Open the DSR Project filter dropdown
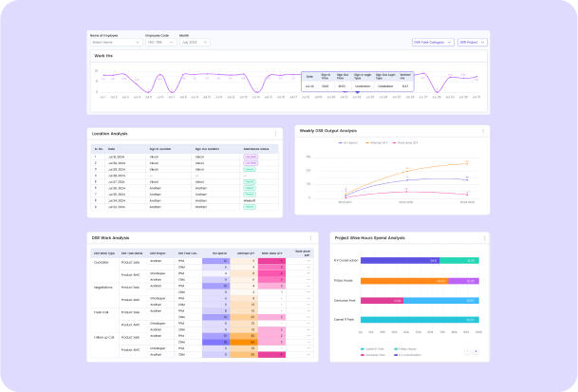This screenshot has height=392, width=578. 473,43
